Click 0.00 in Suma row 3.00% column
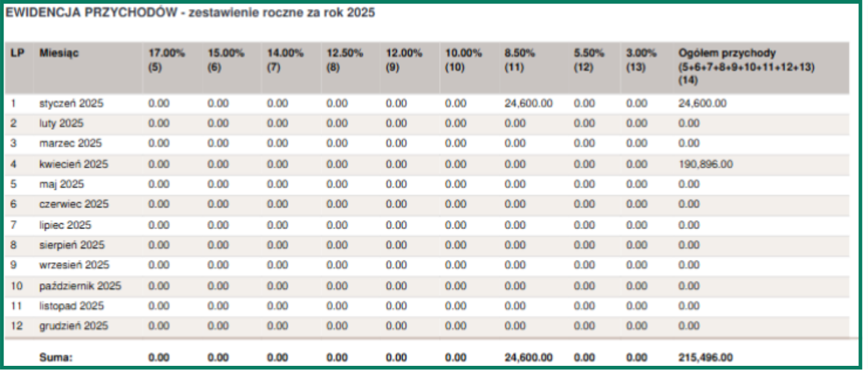868x370 pixels. (x=637, y=358)
